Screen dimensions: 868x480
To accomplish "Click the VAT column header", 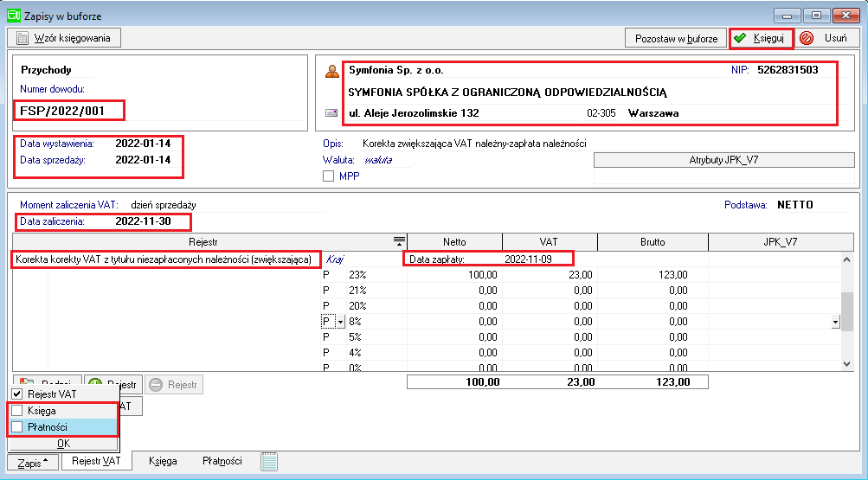I will 550,241.
